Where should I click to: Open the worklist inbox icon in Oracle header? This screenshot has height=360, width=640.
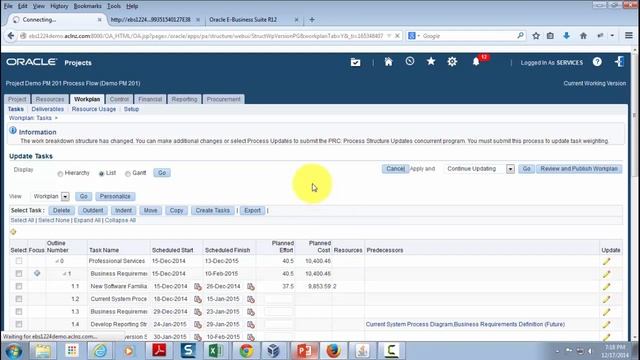pyautogui.click(x=355, y=62)
